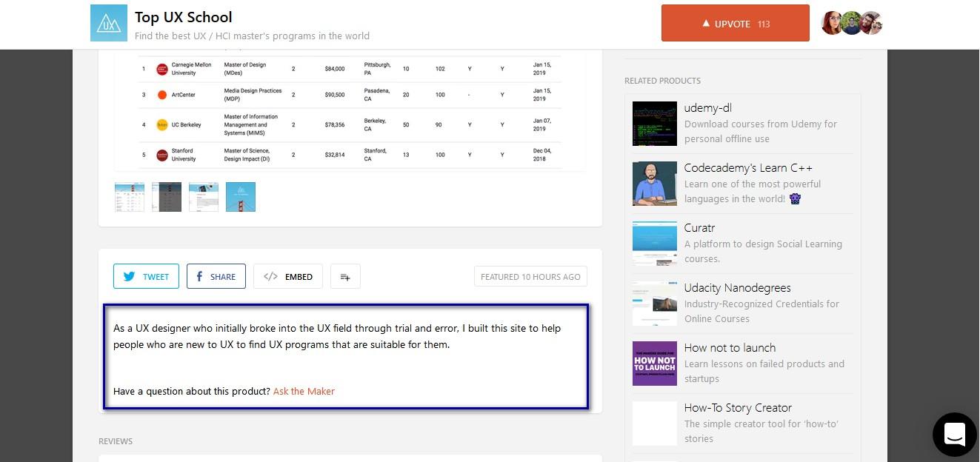Open the Embed code option
The width and height of the screenshot is (980, 462).
pos(288,276)
